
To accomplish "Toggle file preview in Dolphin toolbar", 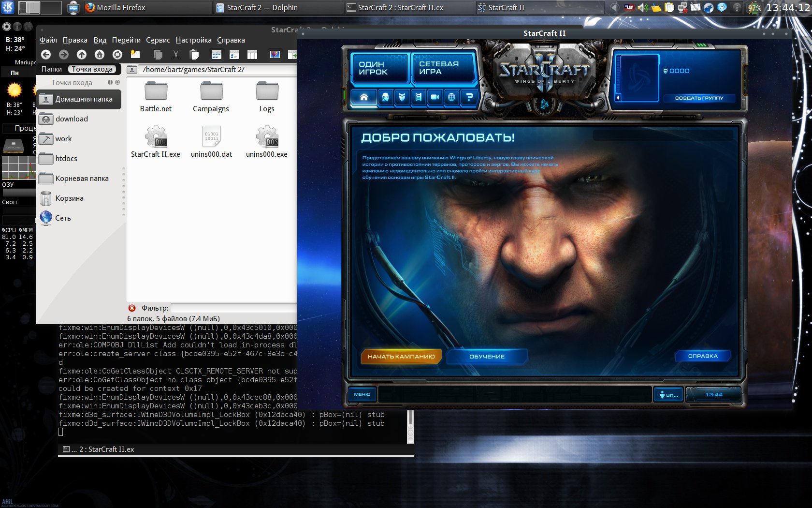I will 275,55.
